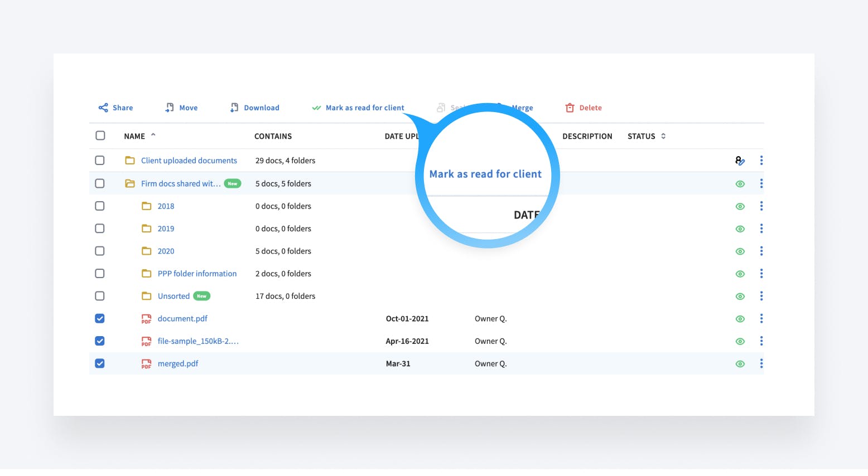This screenshot has width=868, height=476.
Task: Click the Move toolbar icon
Action: click(170, 108)
